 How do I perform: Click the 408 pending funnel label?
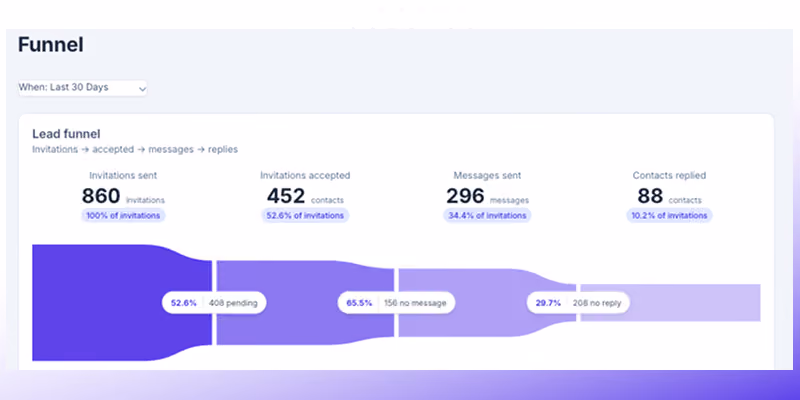coord(233,303)
